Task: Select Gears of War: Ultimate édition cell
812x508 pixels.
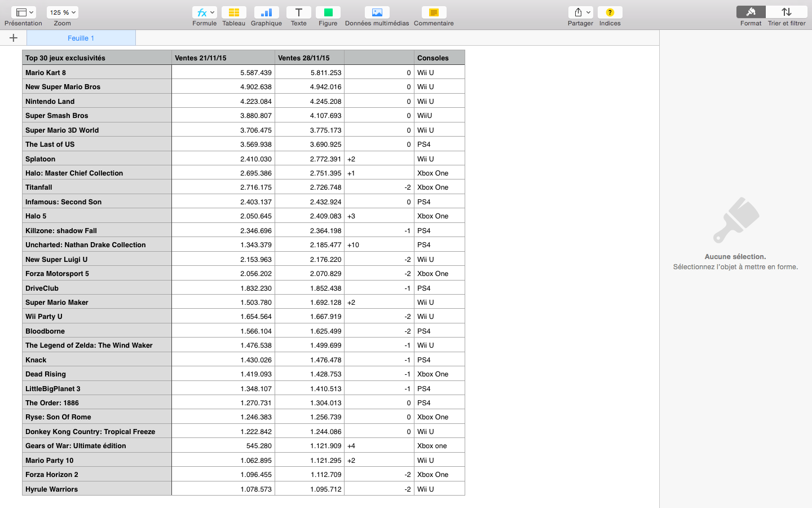Action: (97, 446)
